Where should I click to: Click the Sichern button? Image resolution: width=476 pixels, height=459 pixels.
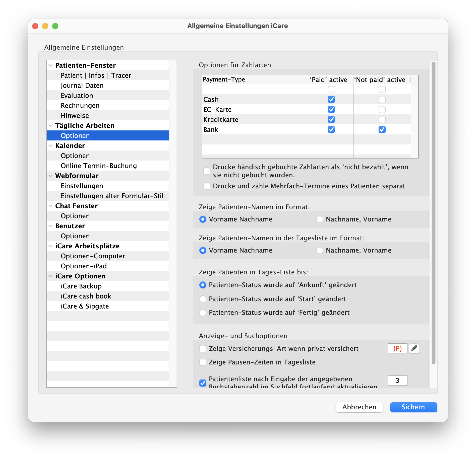(x=413, y=407)
